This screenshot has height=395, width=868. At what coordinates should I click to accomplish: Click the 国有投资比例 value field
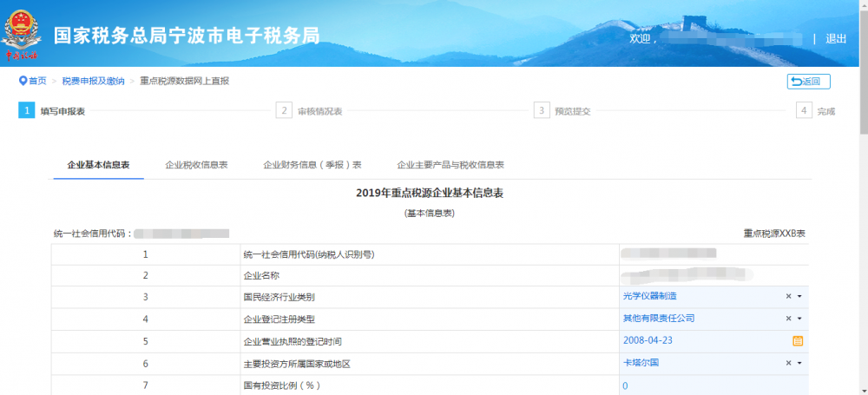point(714,385)
